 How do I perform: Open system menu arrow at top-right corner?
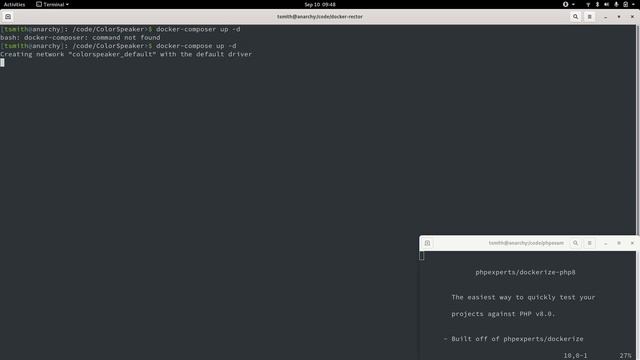[634, 4]
